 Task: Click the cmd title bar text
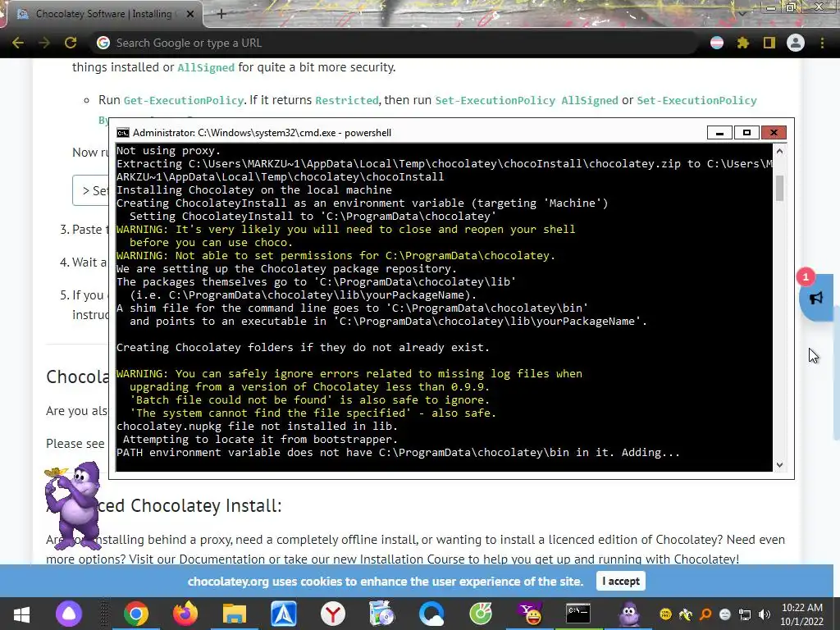click(x=262, y=133)
